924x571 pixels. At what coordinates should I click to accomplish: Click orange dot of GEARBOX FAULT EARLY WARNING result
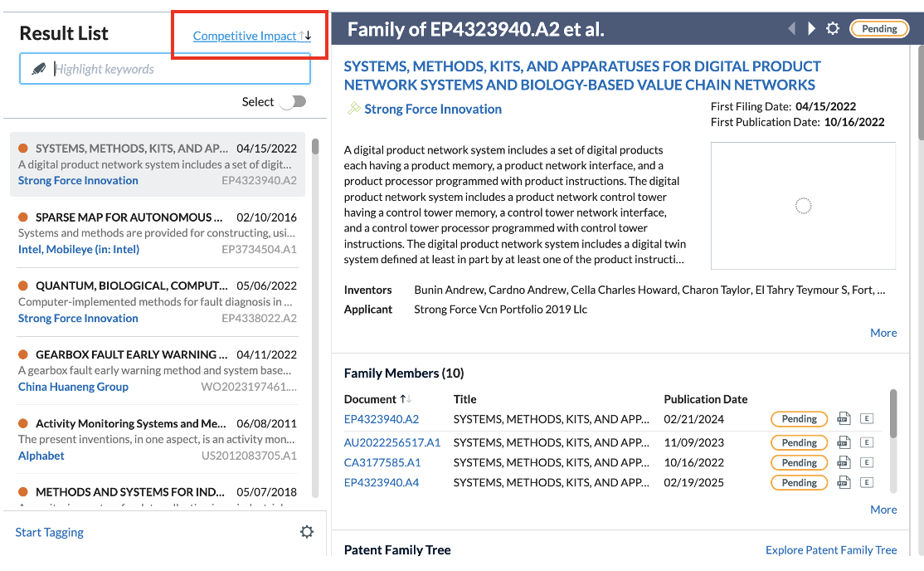coord(23,354)
